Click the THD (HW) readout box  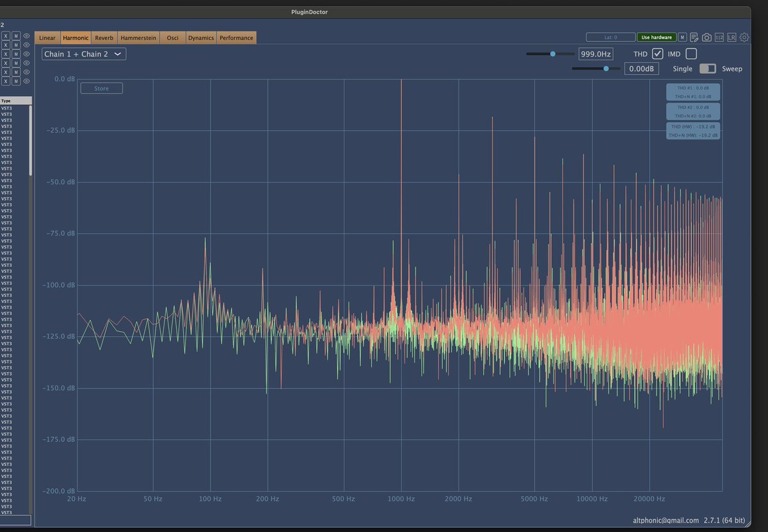point(693,131)
